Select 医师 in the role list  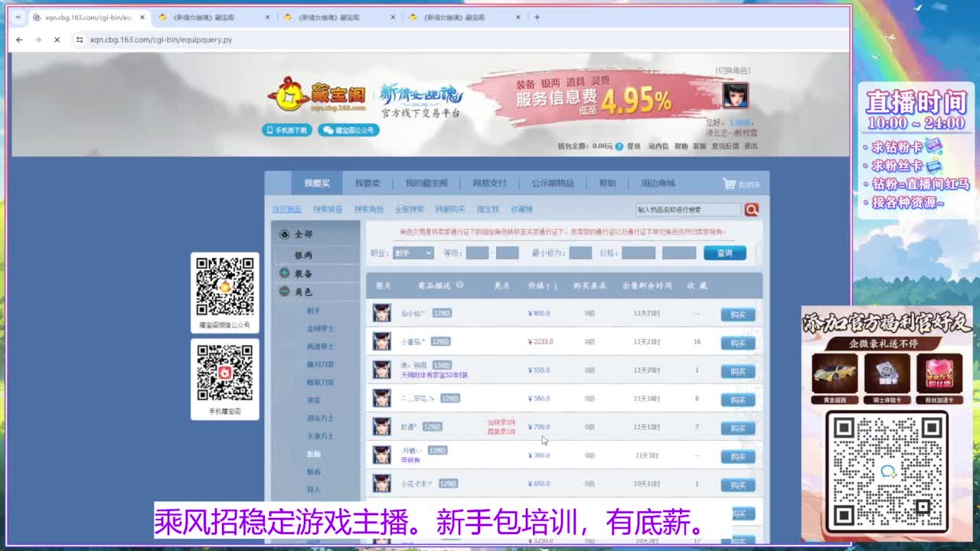point(314,454)
